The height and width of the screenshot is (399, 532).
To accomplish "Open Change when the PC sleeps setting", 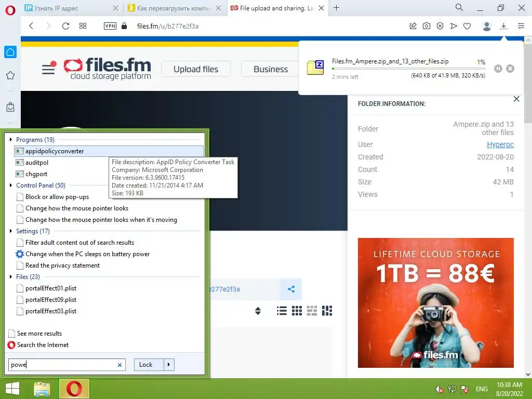I will (x=87, y=254).
